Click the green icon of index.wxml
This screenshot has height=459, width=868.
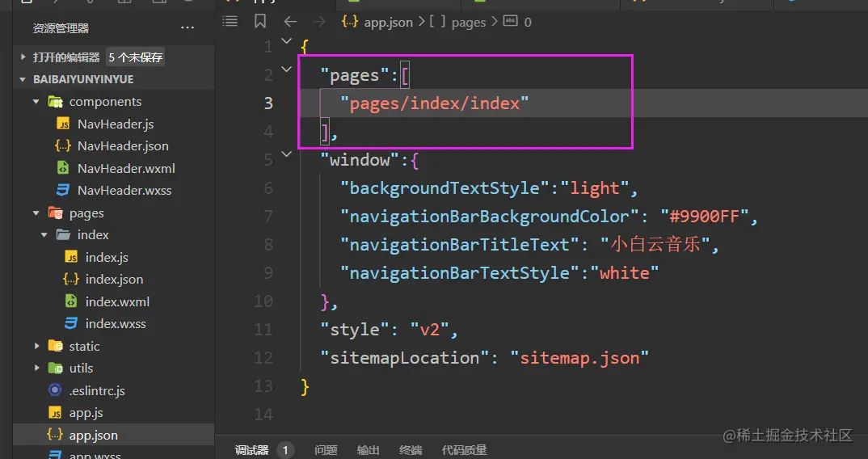click(x=71, y=301)
